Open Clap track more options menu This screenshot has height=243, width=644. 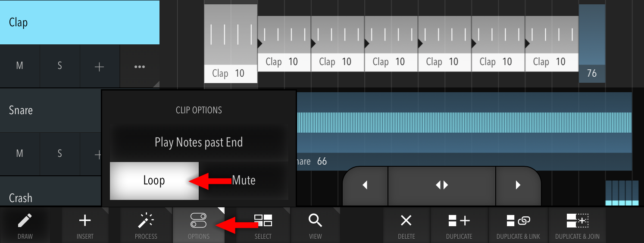[140, 66]
